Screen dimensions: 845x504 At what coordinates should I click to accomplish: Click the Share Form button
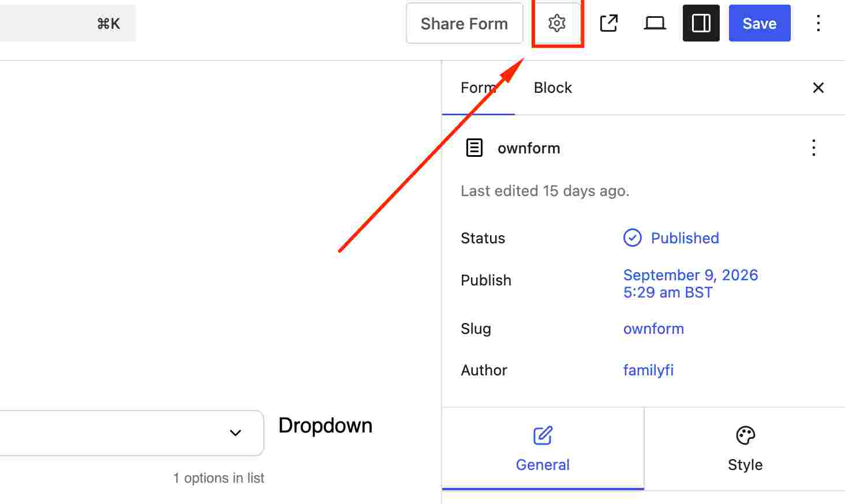click(x=465, y=23)
